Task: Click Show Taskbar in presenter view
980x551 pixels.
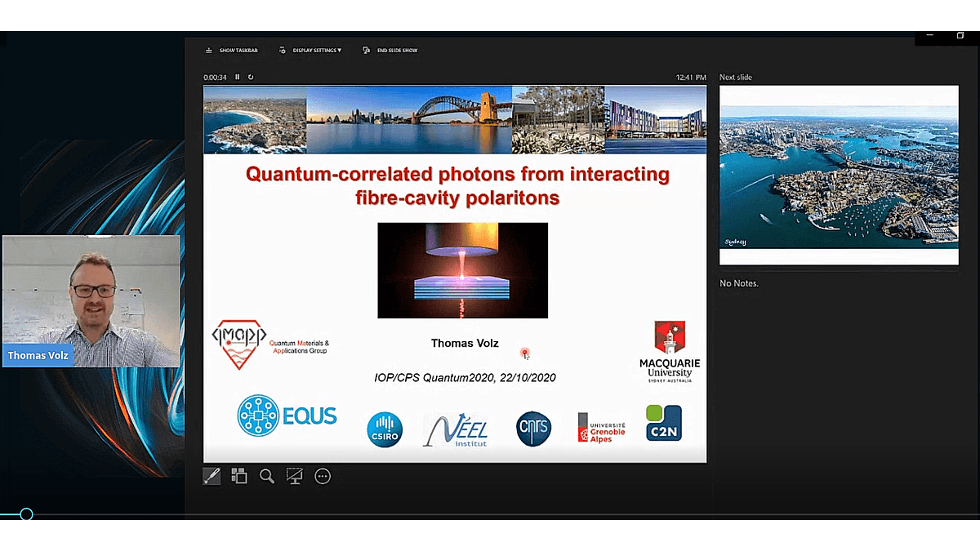Action: pos(231,51)
